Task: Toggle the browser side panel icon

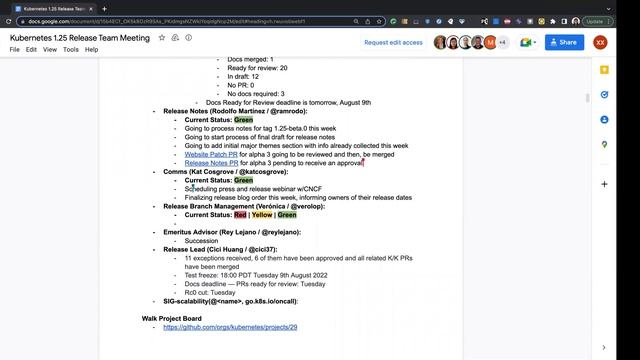Action: coord(564,21)
